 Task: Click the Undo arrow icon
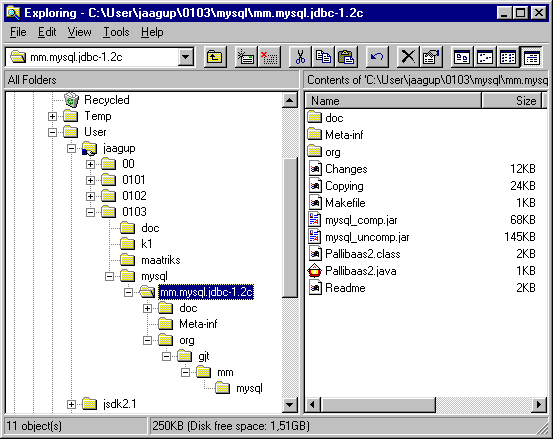click(x=377, y=57)
